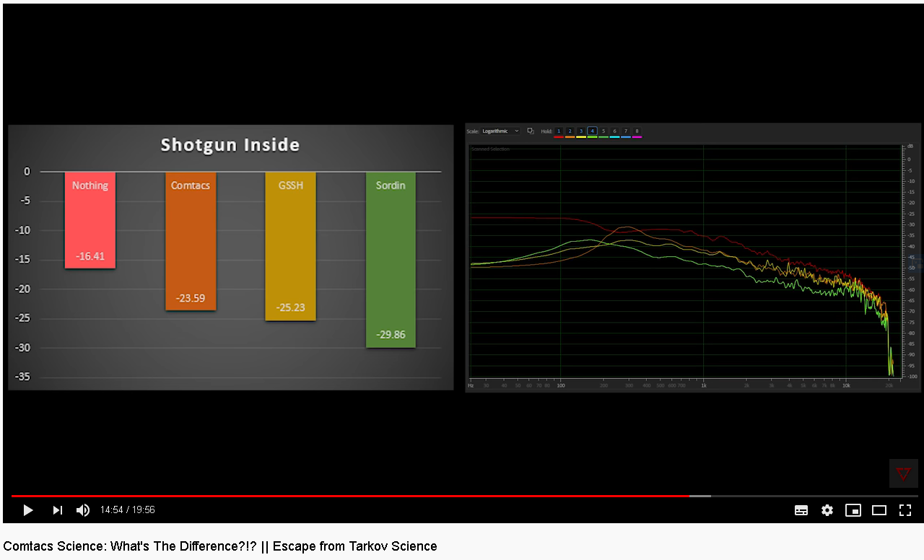The image size is (924, 560).
Task: Enter fullscreen mode
Action: point(905,510)
